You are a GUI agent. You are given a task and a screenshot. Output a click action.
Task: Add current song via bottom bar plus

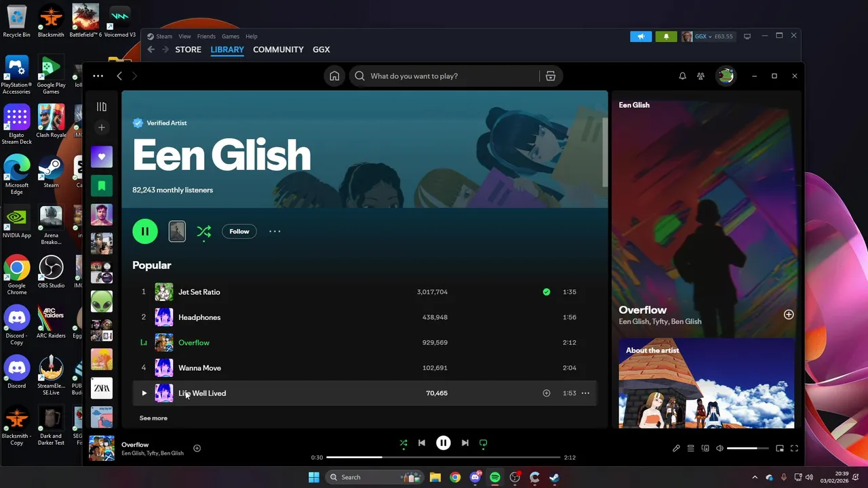[x=197, y=448]
